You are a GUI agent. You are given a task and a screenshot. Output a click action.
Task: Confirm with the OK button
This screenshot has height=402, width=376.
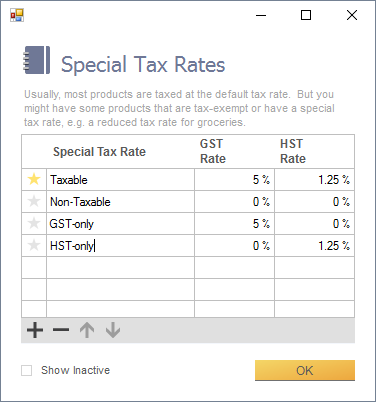(x=305, y=370)
